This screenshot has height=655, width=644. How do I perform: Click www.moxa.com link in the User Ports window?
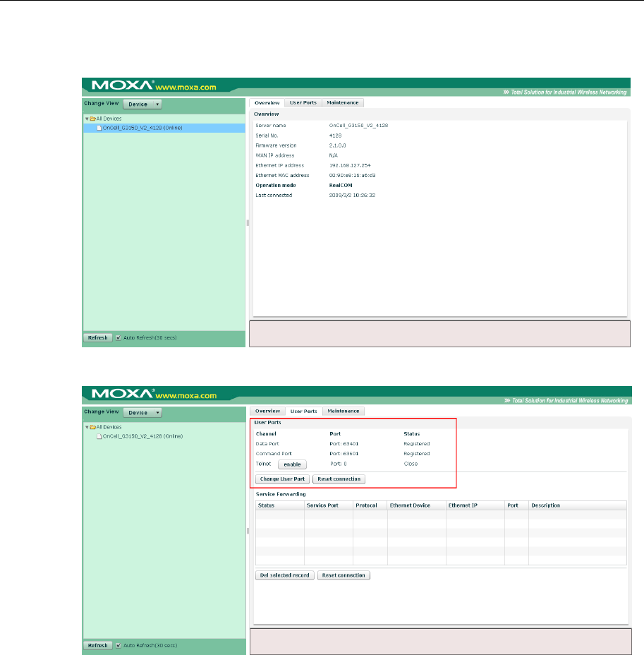point(186,395)
